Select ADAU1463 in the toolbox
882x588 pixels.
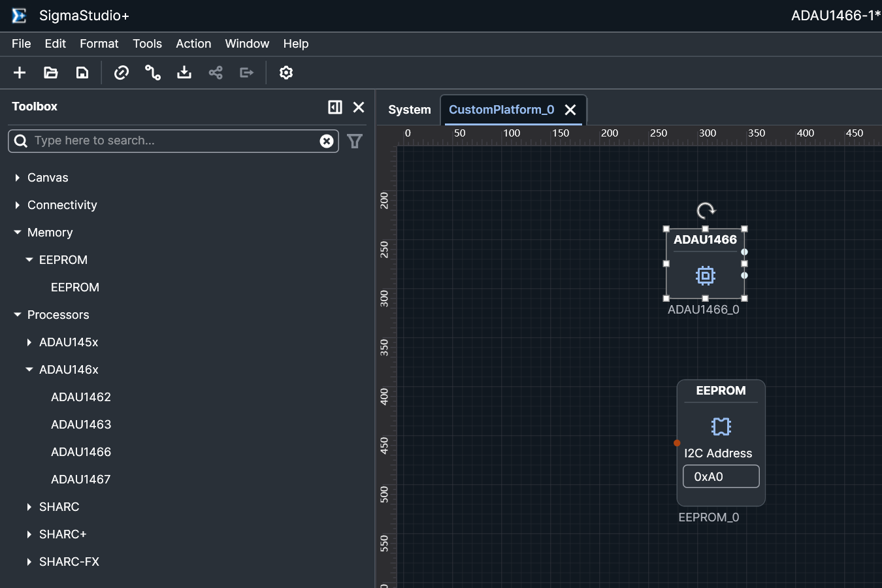(81, 425)
